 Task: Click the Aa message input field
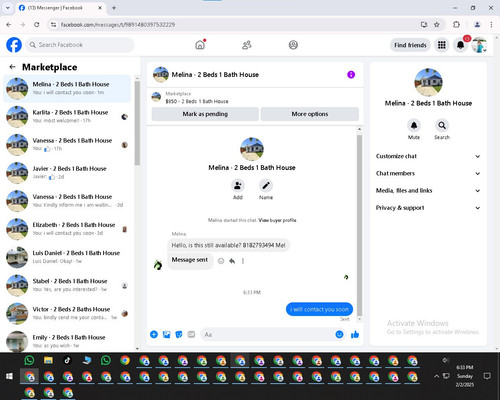tap(268, 334)
